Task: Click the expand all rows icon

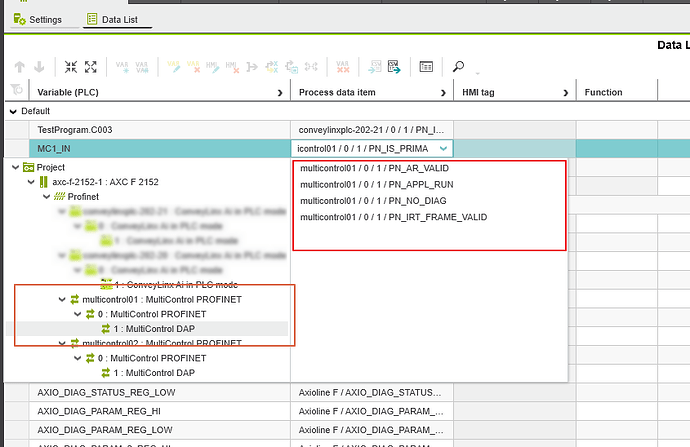Action: (91, 67)
